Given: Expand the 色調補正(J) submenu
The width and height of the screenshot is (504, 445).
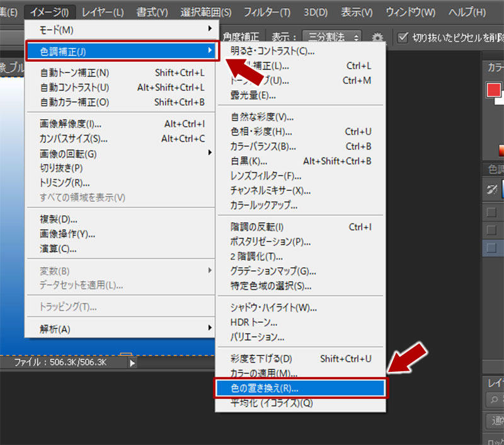Looking at the screenshot, I should [x=122, y=51].
